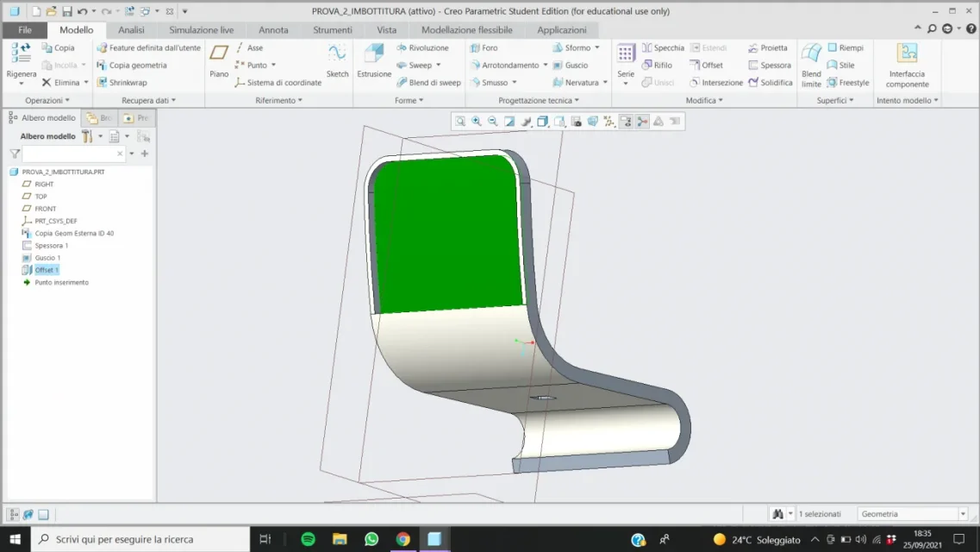The width and height of the screenshot is (980, 552).
Task: Click Sistema di coordinate button
Action: [278, 83]
